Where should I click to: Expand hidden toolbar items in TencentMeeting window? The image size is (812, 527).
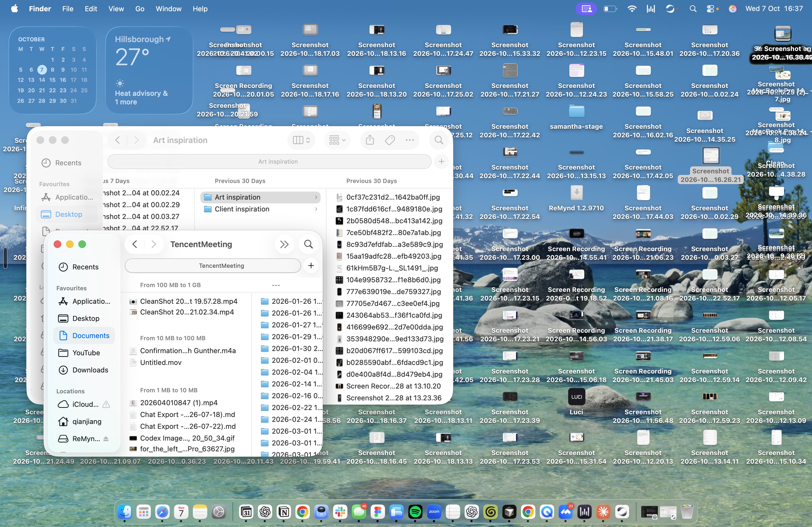[x=284, y=244]
